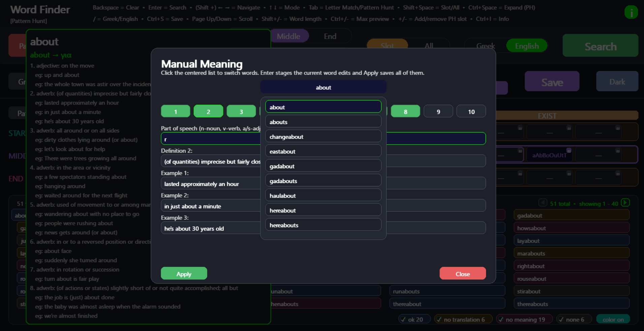Select the English language toggle
The image size is (644, 331).
(527, 46)
